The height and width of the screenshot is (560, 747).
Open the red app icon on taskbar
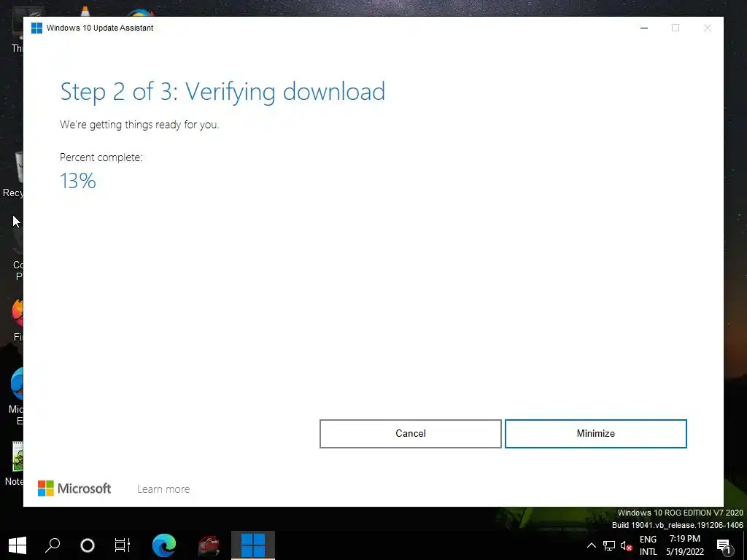click(209, 545)
